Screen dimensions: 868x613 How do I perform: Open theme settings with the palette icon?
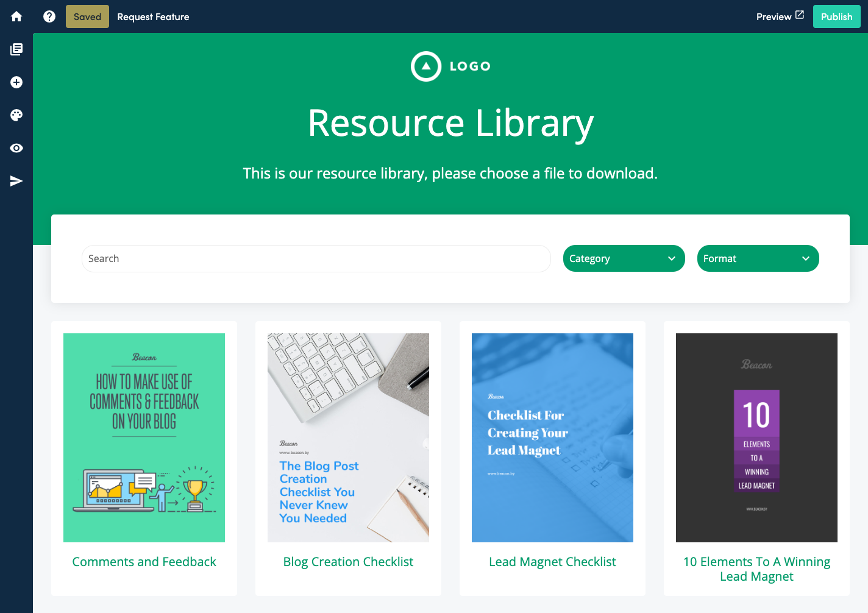16,115
